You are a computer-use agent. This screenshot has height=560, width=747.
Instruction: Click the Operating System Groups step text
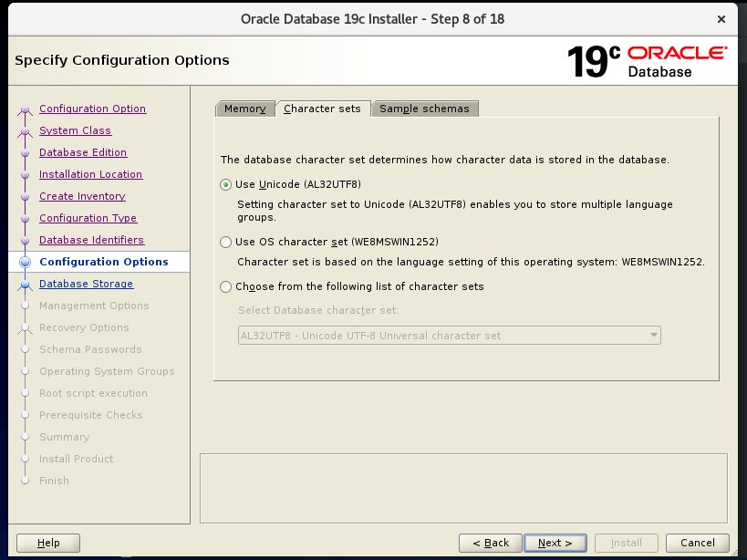(107, 371)
